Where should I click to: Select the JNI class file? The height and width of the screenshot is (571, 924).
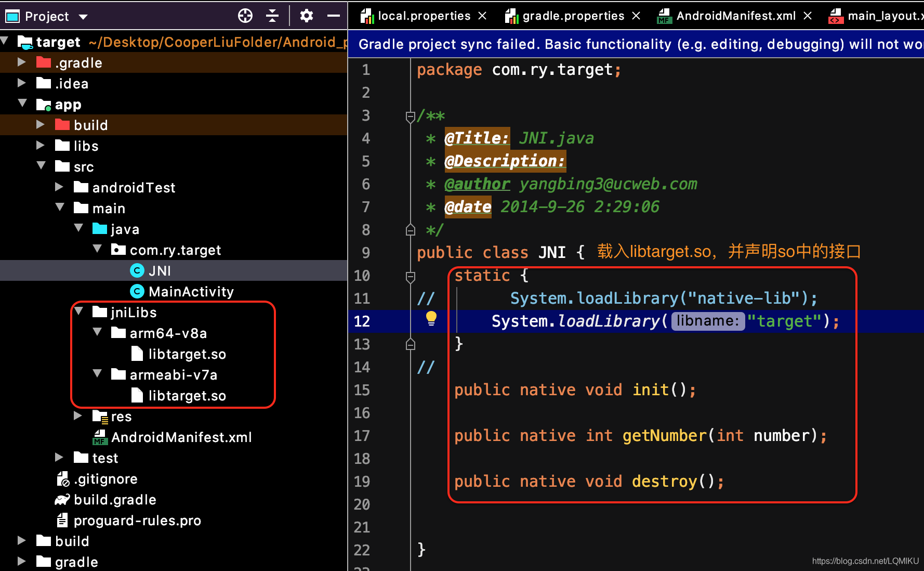tap(174, 270)
